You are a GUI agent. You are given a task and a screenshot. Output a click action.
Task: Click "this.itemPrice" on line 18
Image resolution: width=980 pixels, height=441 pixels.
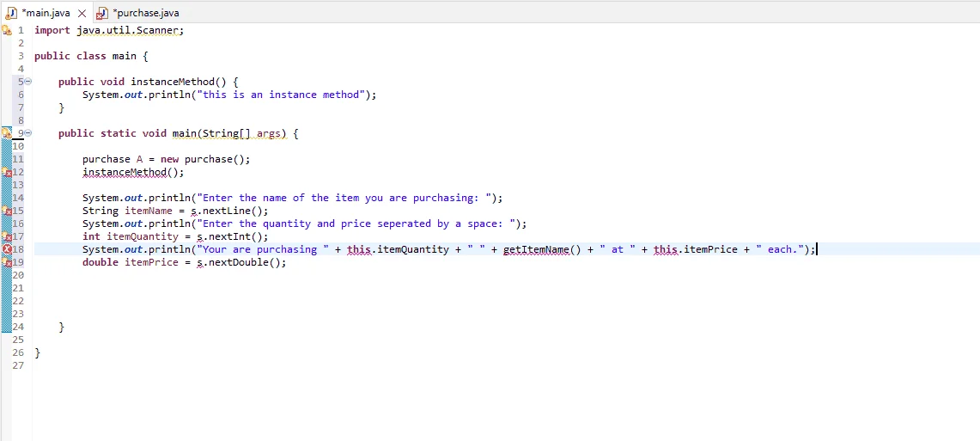(x=696, y=249)
